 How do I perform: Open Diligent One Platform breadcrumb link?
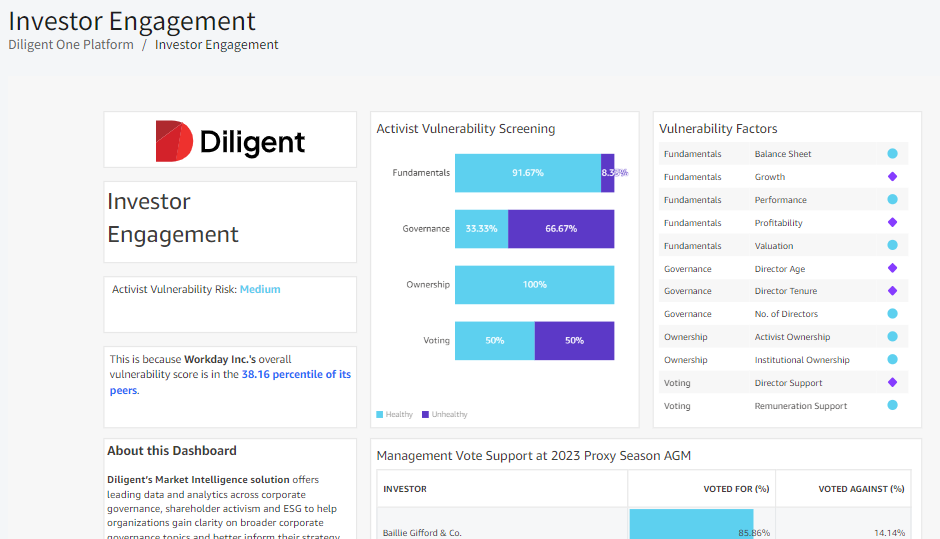click(x=71, y=45)
